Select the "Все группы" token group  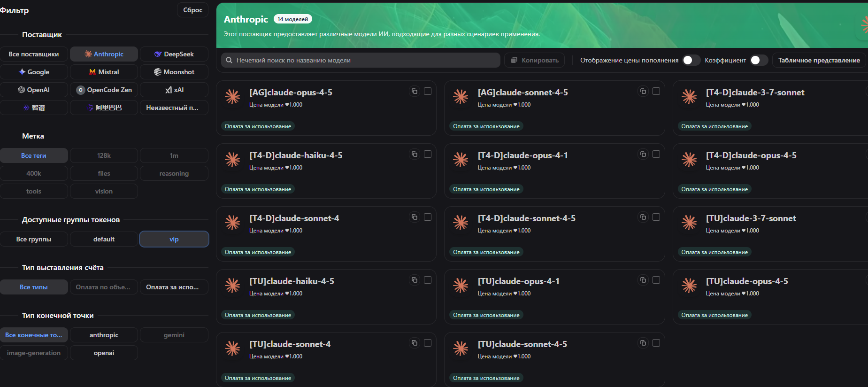(34, 239)
